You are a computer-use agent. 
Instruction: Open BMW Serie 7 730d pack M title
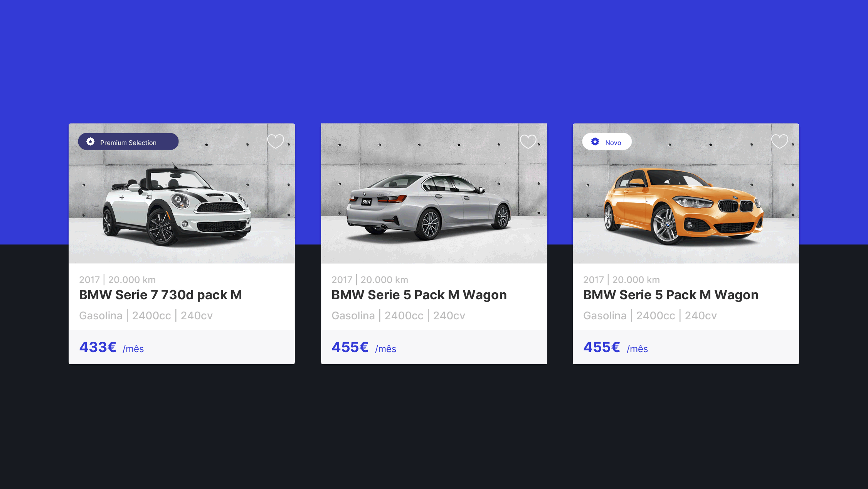click(160, 295)
